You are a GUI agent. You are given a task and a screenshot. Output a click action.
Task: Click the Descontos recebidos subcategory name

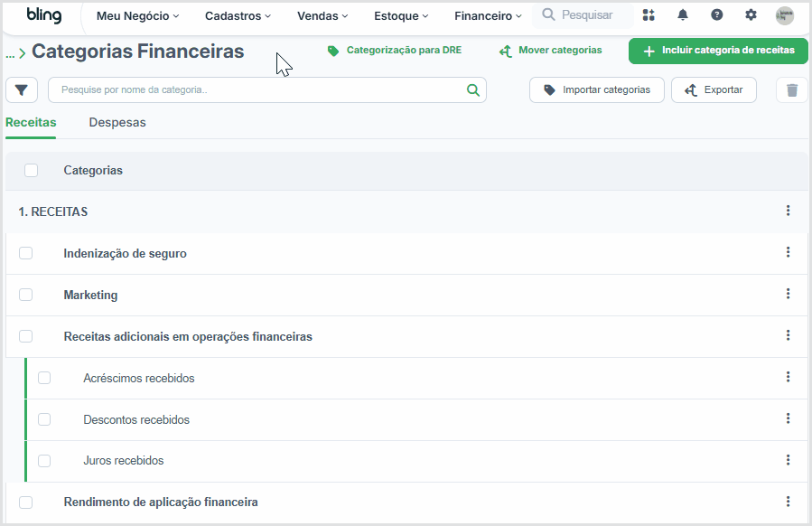(x=136, y=419)
